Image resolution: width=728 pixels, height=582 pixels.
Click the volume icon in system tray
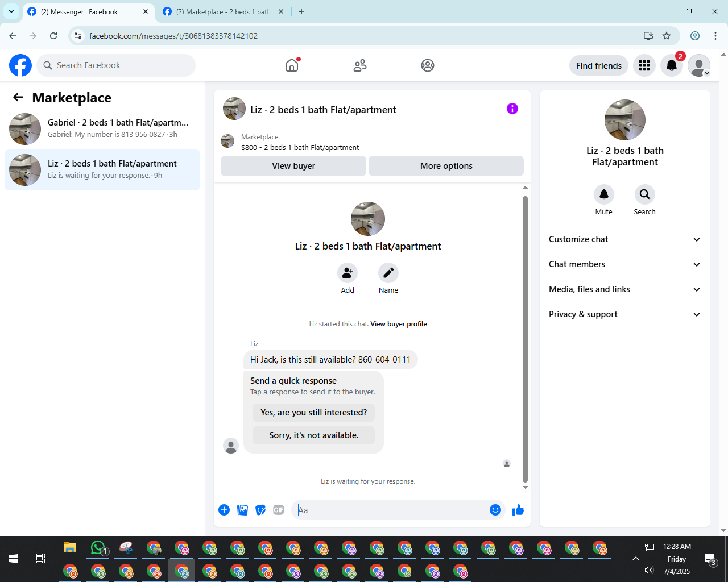[649, 570]
